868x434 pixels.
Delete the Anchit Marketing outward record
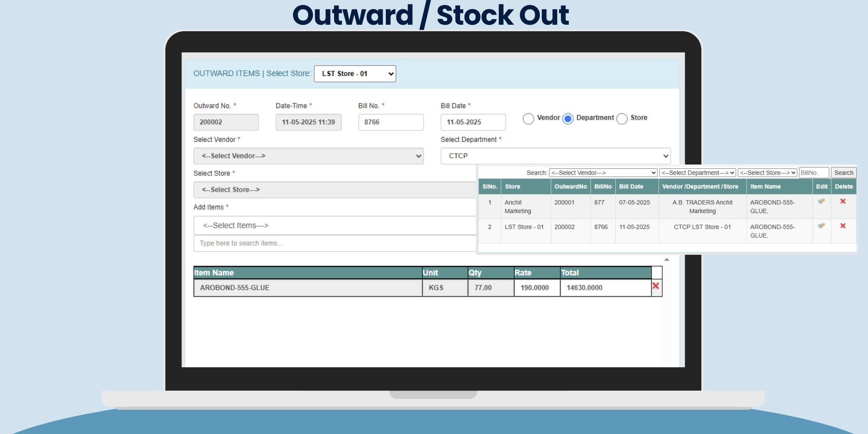[x=843, y=201]
